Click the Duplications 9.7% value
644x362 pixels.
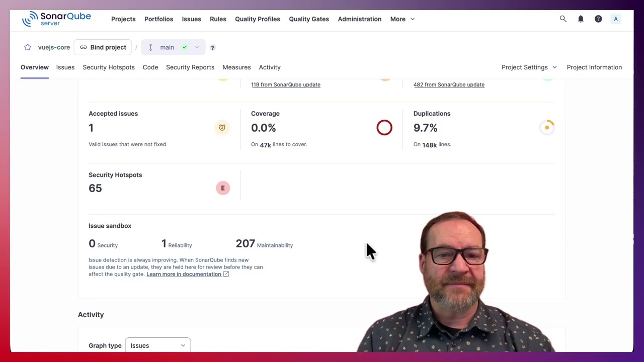[425, 128]
